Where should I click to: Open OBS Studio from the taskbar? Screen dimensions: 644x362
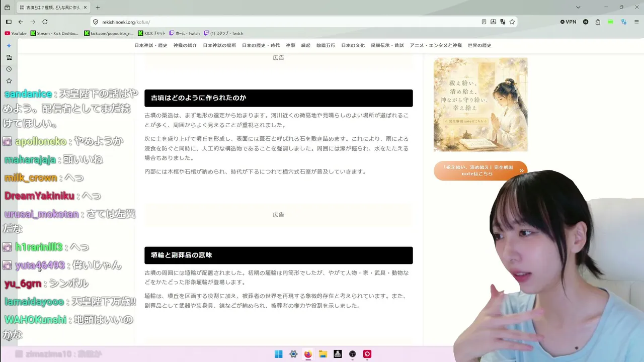pos(353,354)
